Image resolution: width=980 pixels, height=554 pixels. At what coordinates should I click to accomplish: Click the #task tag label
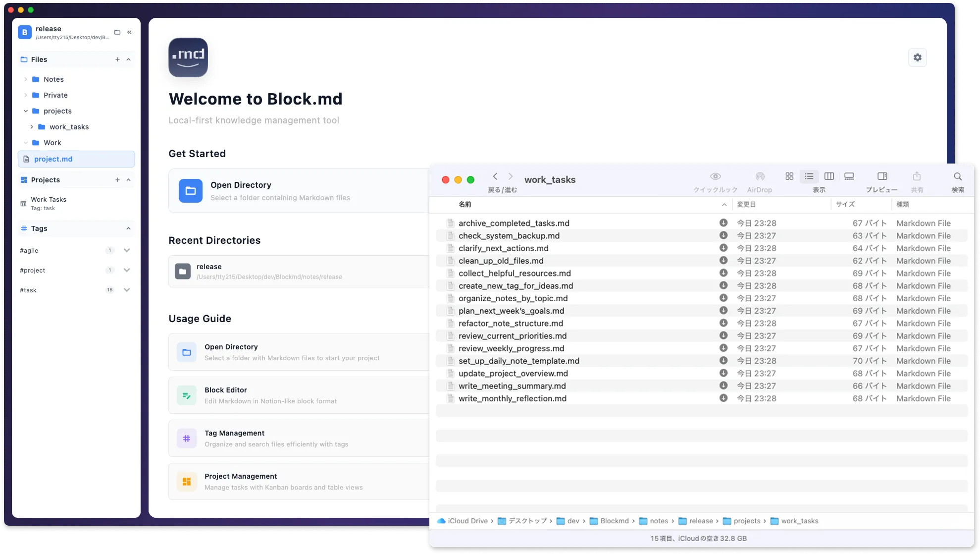coord(28,290)
